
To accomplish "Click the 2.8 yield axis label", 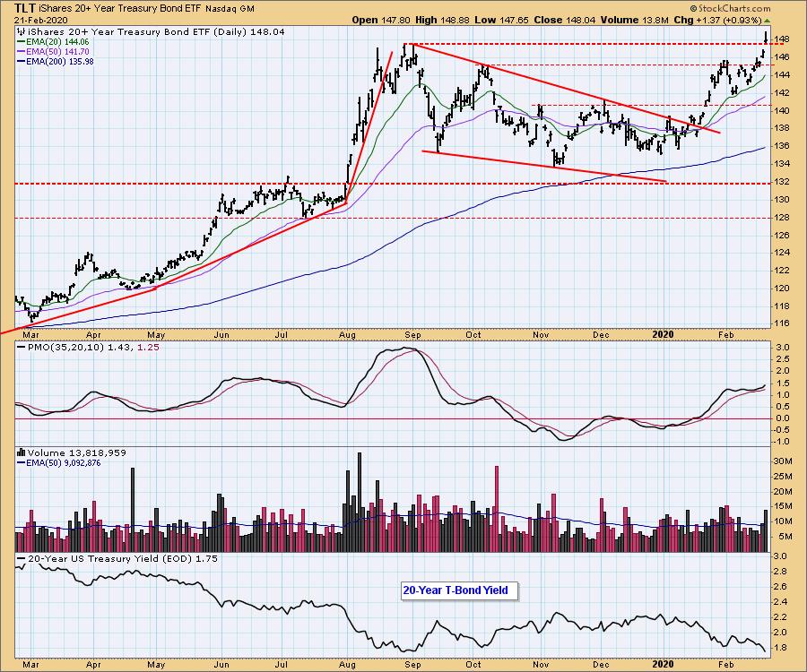I will (x=780, y=572).
